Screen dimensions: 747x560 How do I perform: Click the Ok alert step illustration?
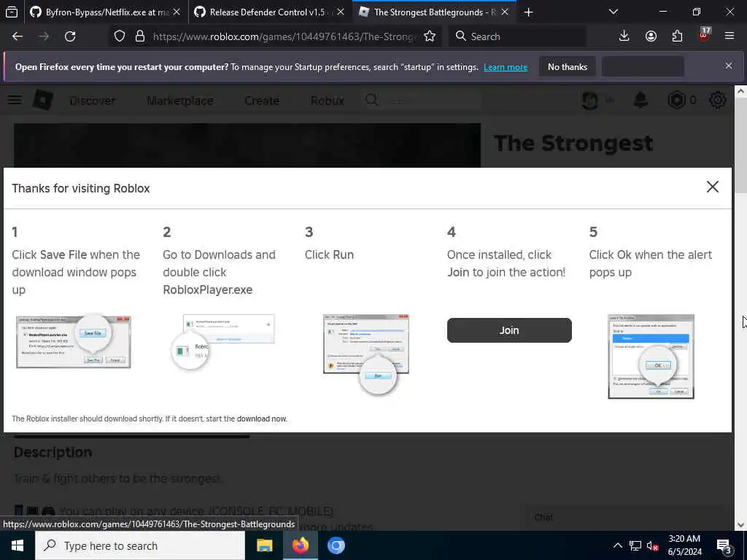tap(651, 357)
